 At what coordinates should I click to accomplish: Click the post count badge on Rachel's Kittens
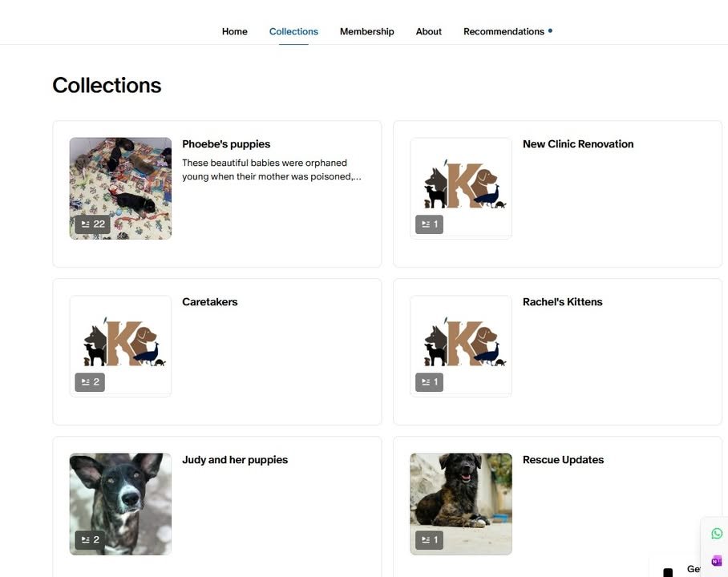(430, 382)
